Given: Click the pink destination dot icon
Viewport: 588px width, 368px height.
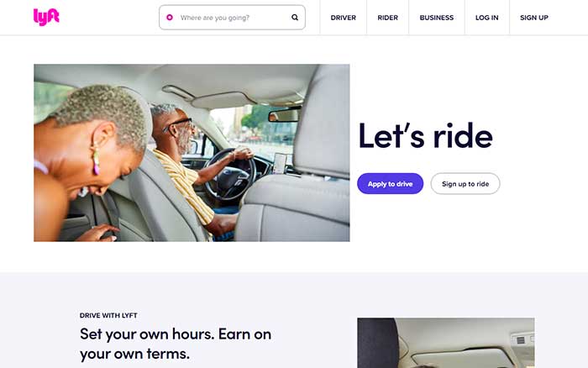Looking at the screenshot, I should 170,18.
